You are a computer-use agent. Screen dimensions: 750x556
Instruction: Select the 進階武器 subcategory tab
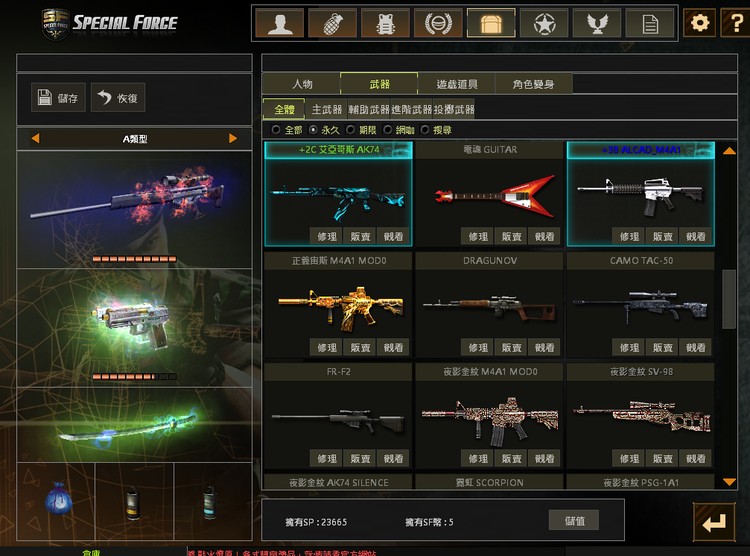pyautogui.click(x=411, y=109)
